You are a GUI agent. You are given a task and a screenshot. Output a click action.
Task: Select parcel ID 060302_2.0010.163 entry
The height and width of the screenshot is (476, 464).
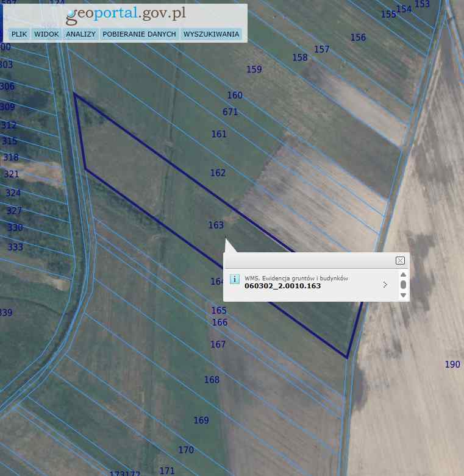(282, 285)
